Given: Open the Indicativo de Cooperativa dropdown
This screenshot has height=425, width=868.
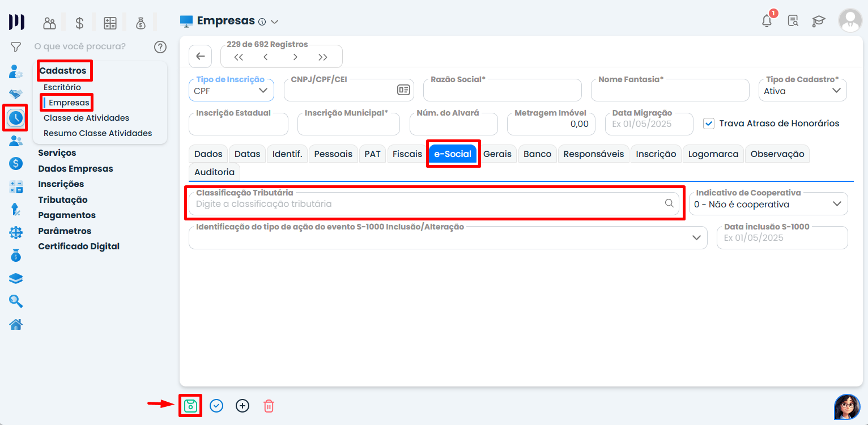Looking at the screenshot, I should pyautogui.click(x=768, y=204).
